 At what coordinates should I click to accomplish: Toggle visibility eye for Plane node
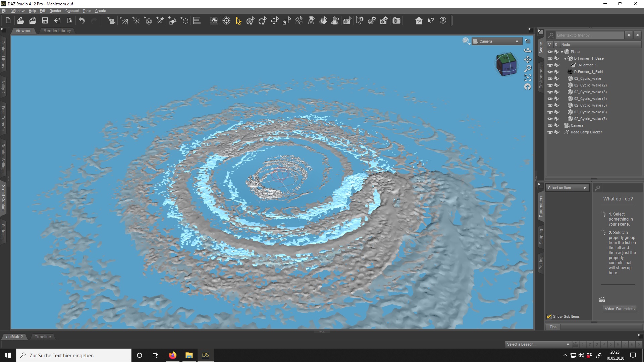tap(550, 52)
